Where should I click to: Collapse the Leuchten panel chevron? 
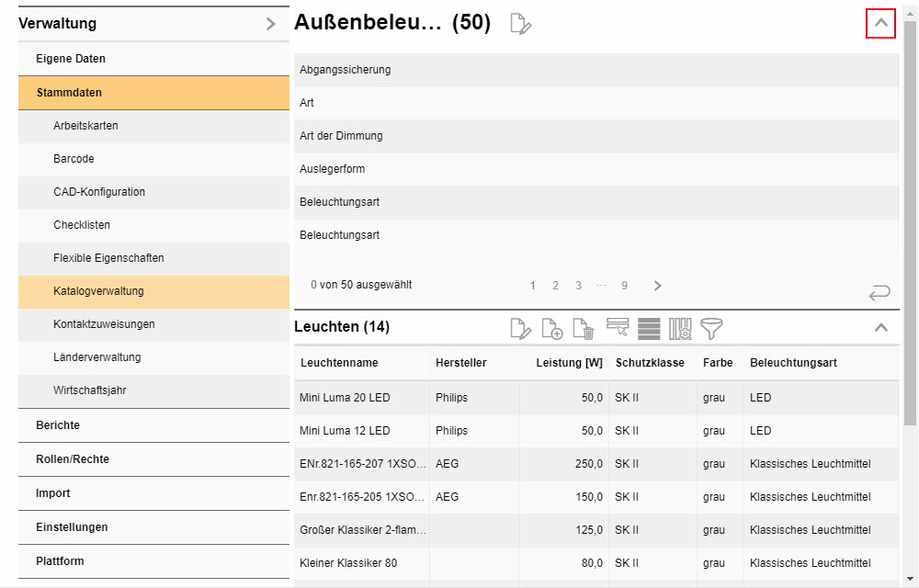coord(881,326)
